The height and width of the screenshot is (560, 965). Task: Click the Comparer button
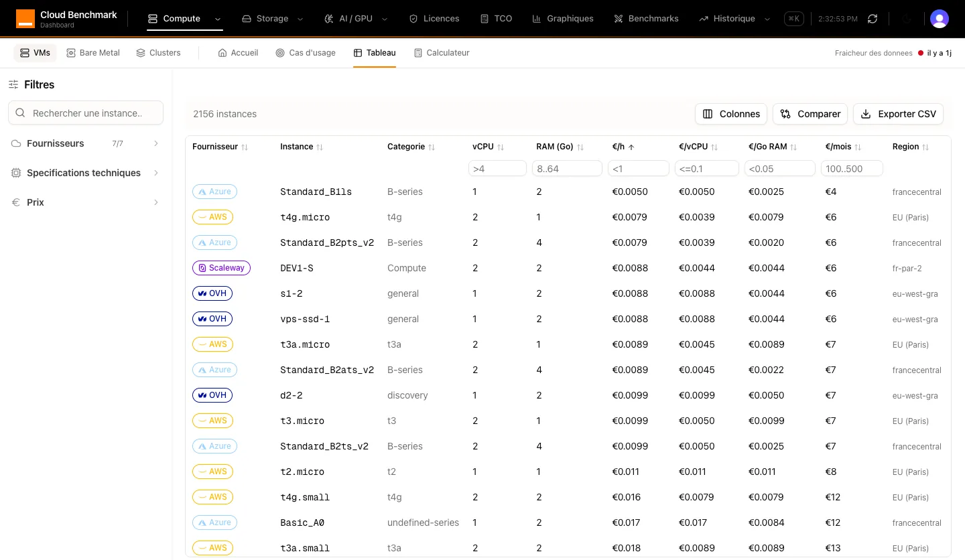(x=810, y=114)
